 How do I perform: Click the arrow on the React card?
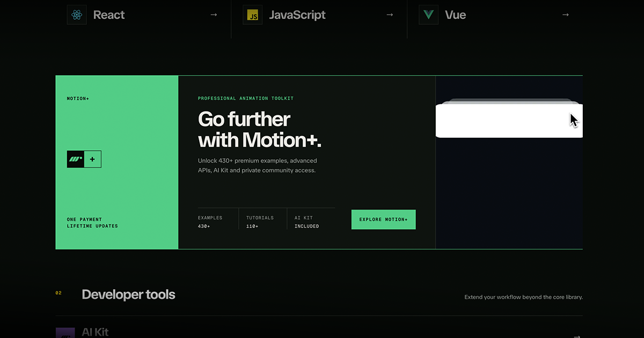click(214, 15)
